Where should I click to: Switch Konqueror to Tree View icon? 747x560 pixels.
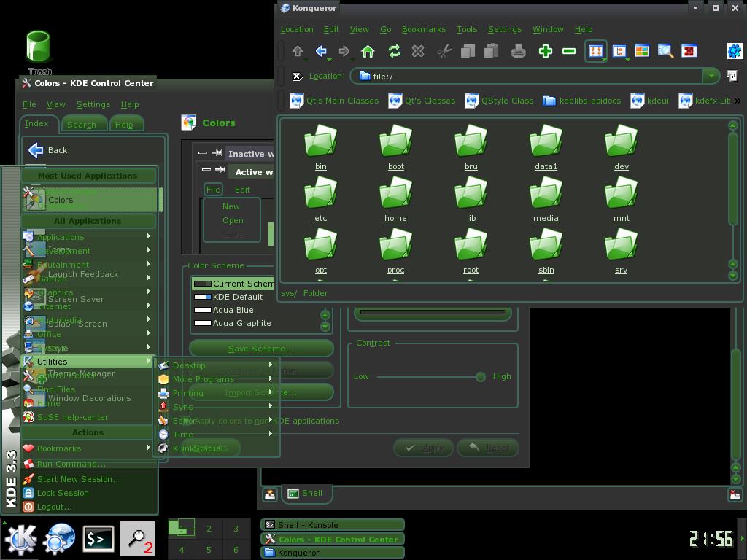coord(619,51)
